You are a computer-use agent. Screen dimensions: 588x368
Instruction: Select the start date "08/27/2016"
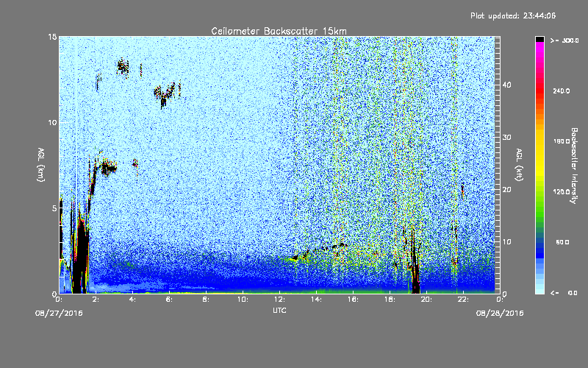click(x=59, y=313)
